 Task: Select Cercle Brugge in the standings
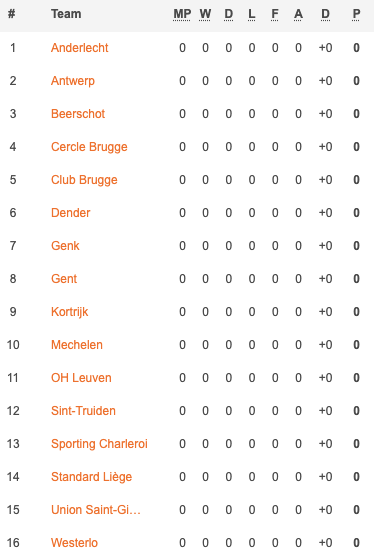pos(89,147)
